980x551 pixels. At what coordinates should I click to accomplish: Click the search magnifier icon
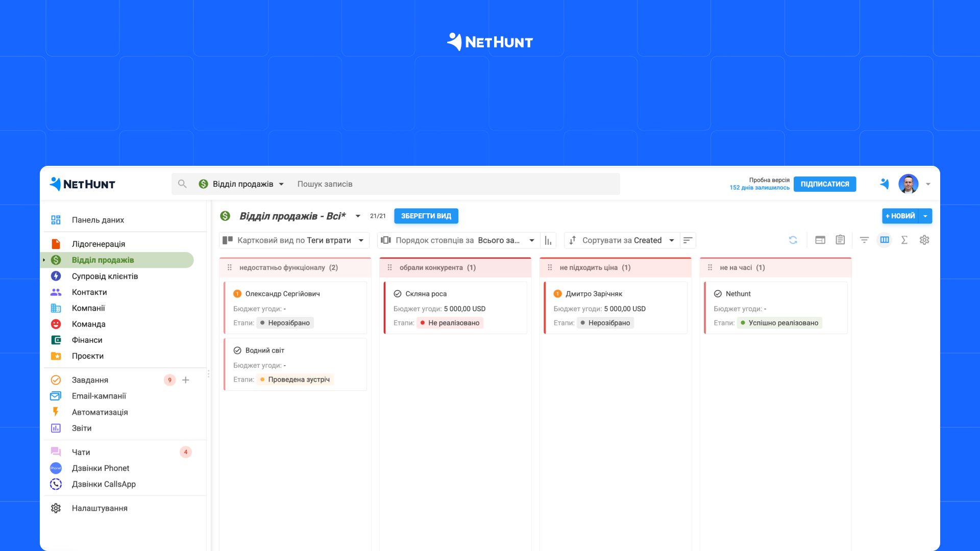click(x=182, y=184)
